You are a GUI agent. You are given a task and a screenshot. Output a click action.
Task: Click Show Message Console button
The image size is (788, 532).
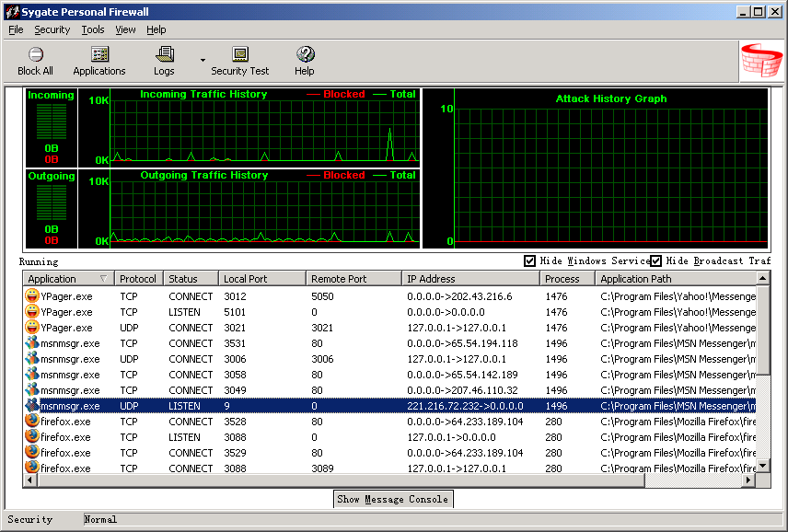tap(393, 499)
